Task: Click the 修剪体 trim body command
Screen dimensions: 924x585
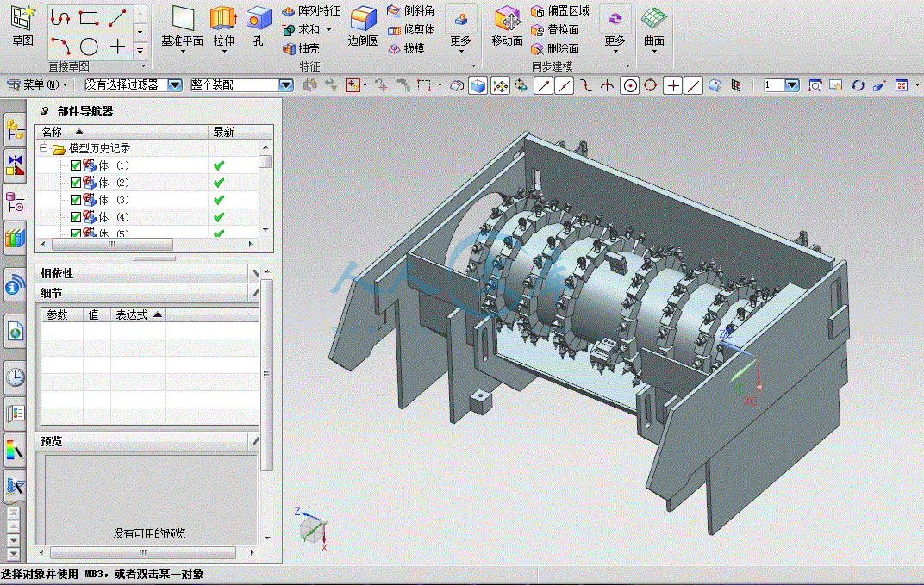Action: coord(411,29)
